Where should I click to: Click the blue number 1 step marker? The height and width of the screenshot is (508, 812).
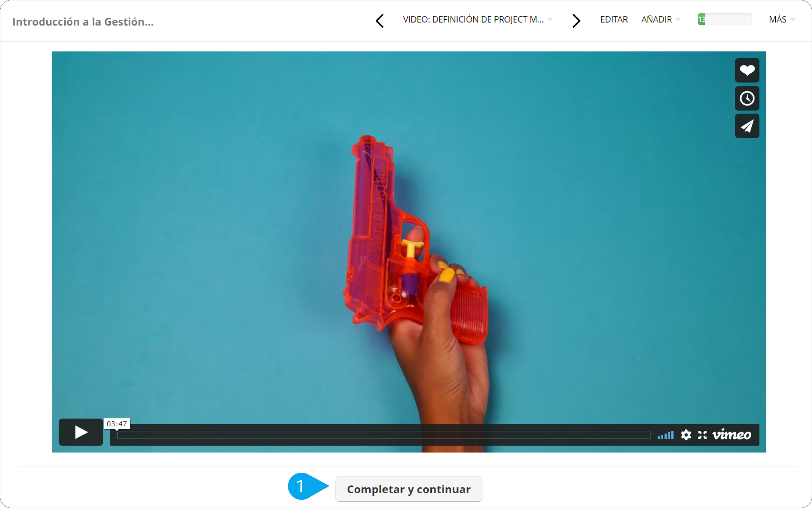tap(301, 486)
